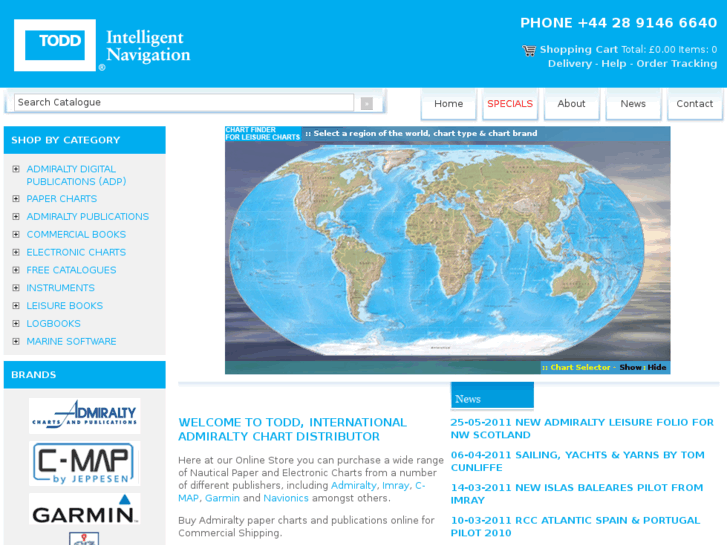Follow the Imray link in welcome text
The height and width of the screenshot is (545, 727).
395,486
